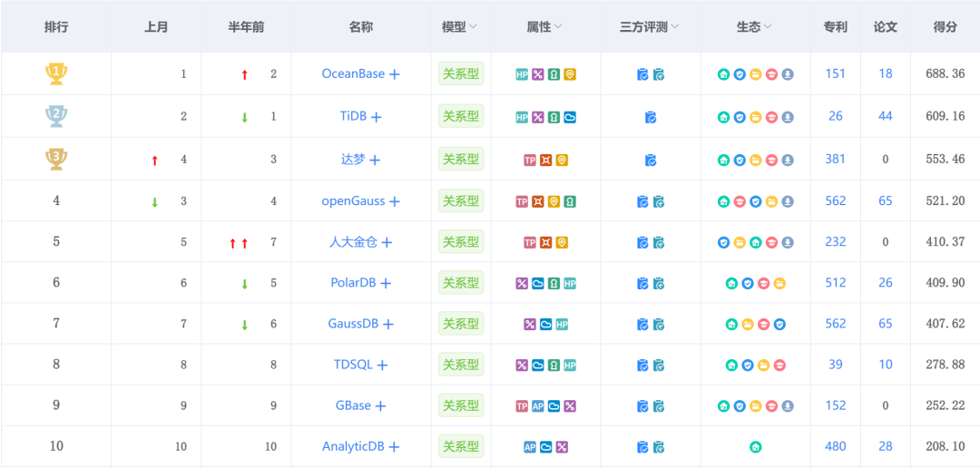Click the cloud attribute icon in TDSQL row
This screenshot has height=468, width=980.
click(x=537, y=365)
